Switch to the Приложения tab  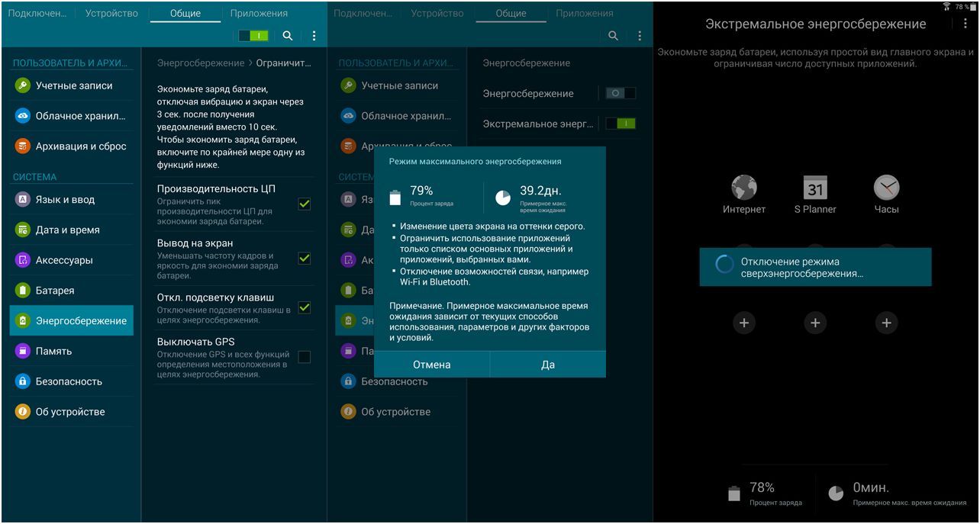tap(260, 13)
